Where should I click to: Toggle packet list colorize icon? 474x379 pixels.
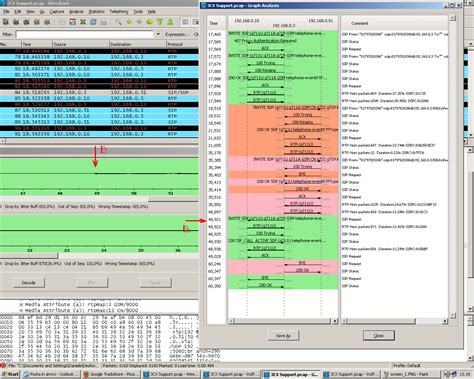pos(185,22)
